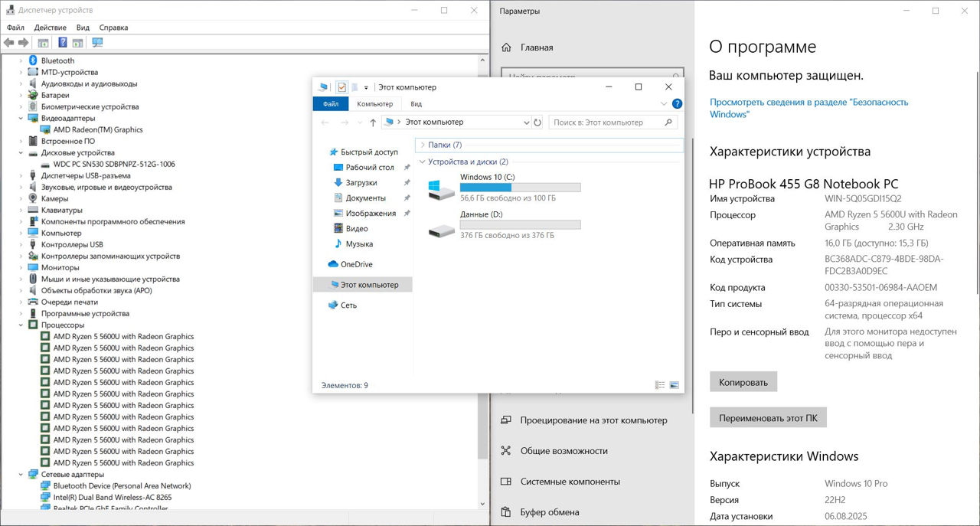
Task: Collapse the Процессоры tree node
Action: 21,325
